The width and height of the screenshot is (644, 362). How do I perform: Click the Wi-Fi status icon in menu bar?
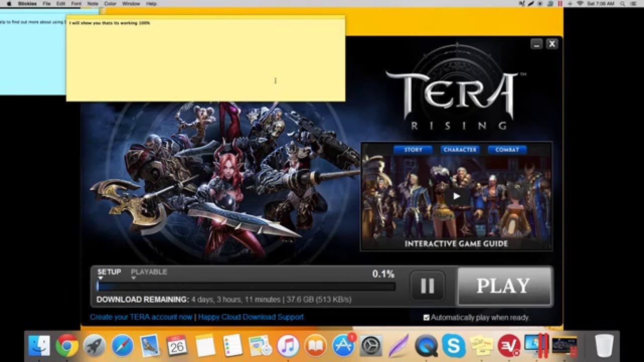[x=580, y=4]
